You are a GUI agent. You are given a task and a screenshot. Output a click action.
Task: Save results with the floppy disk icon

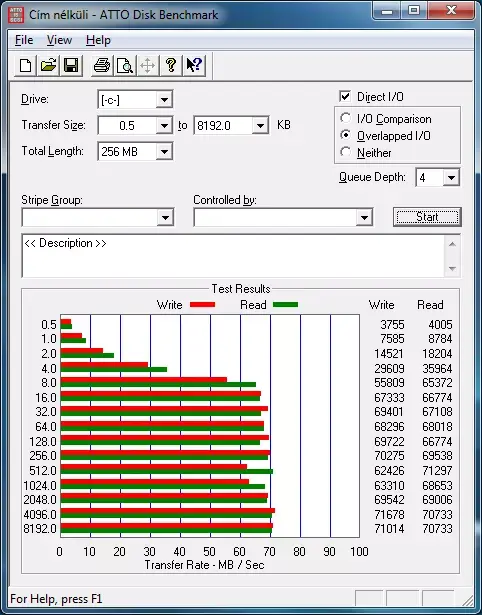71,65
